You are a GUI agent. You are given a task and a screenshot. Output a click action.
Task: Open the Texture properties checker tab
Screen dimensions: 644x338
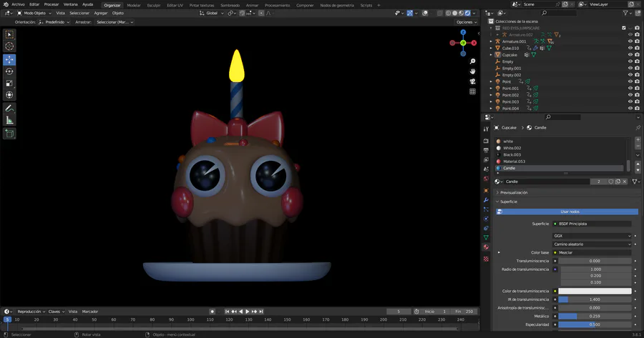487,259
